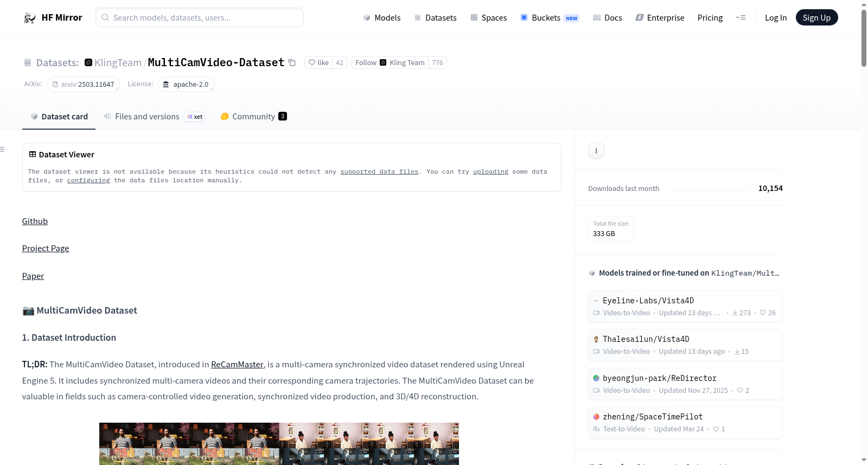Open the Eyeline-Labs/Vista4D model card
Image resolution: width=868 pixels, height=465 pixels.
(x=685, y=307)
